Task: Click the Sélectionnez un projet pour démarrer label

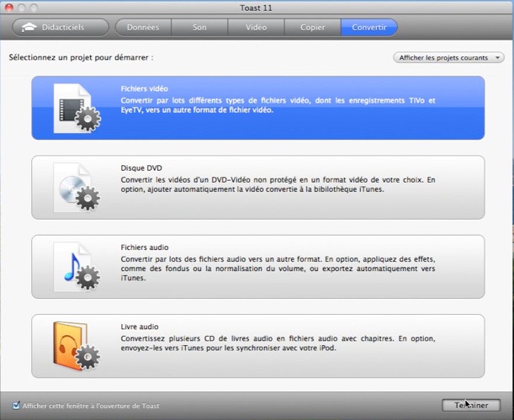Action: click(81, 58)
